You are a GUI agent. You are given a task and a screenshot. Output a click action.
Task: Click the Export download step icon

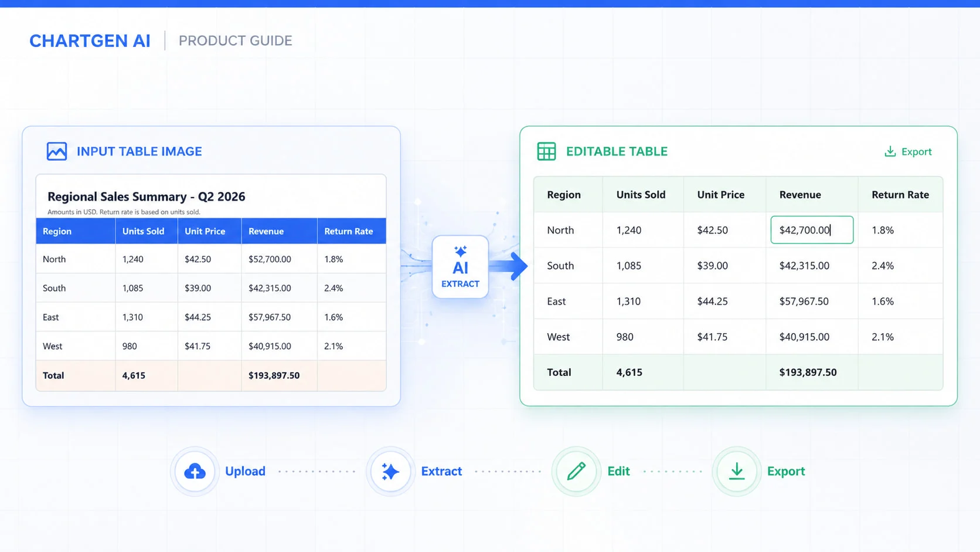[x=737, y=471]
